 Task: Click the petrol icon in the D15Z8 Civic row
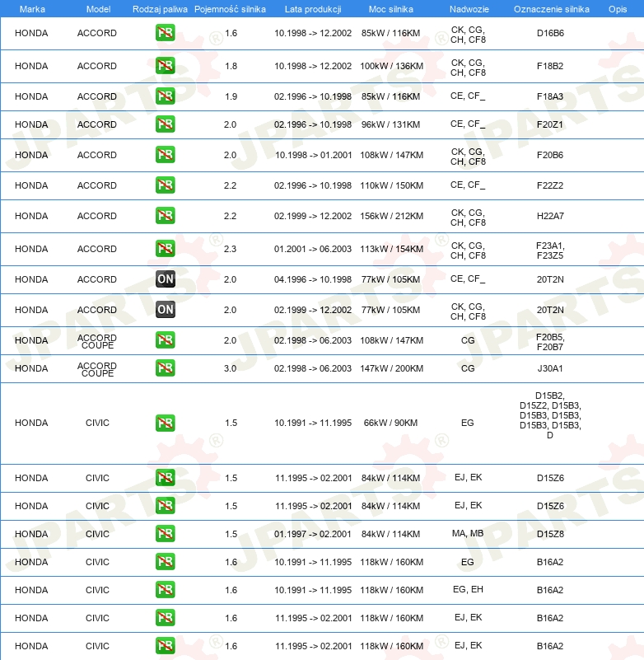tap(165, 534)
